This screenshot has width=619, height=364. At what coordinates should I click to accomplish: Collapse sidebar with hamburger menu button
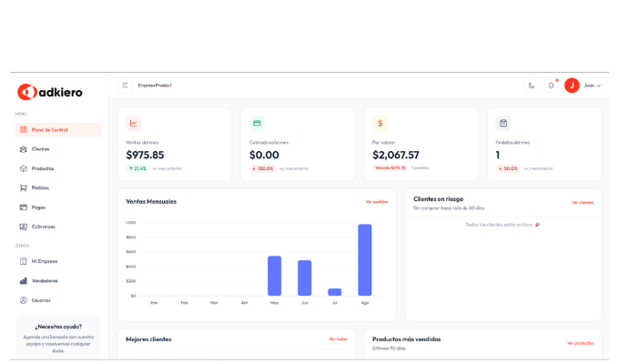[x=125, y=86]
